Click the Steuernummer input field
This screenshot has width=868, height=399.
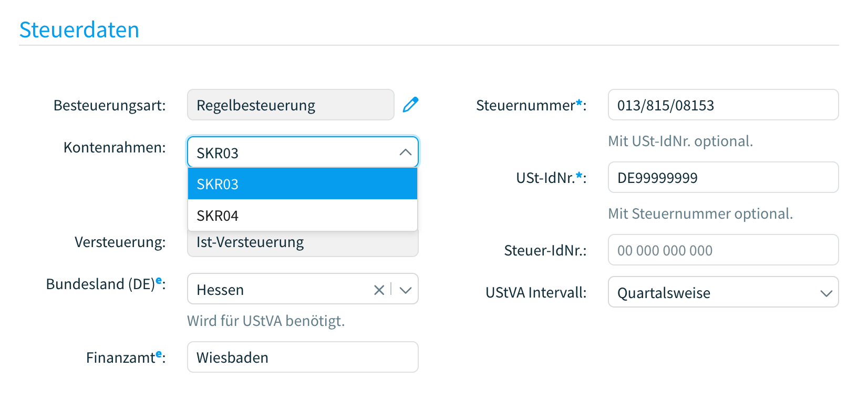[x=724, y=105]
